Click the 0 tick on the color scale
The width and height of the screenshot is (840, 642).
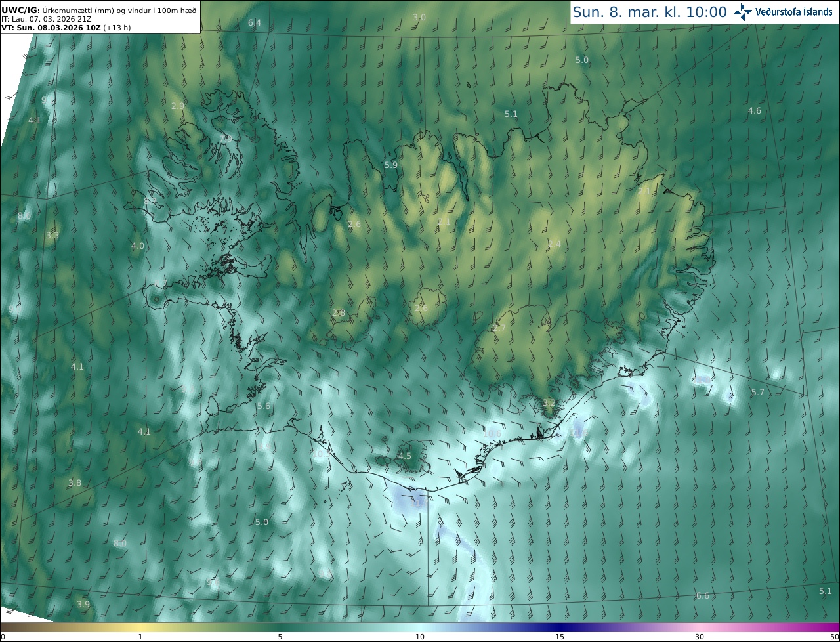[x=3, y=637]
